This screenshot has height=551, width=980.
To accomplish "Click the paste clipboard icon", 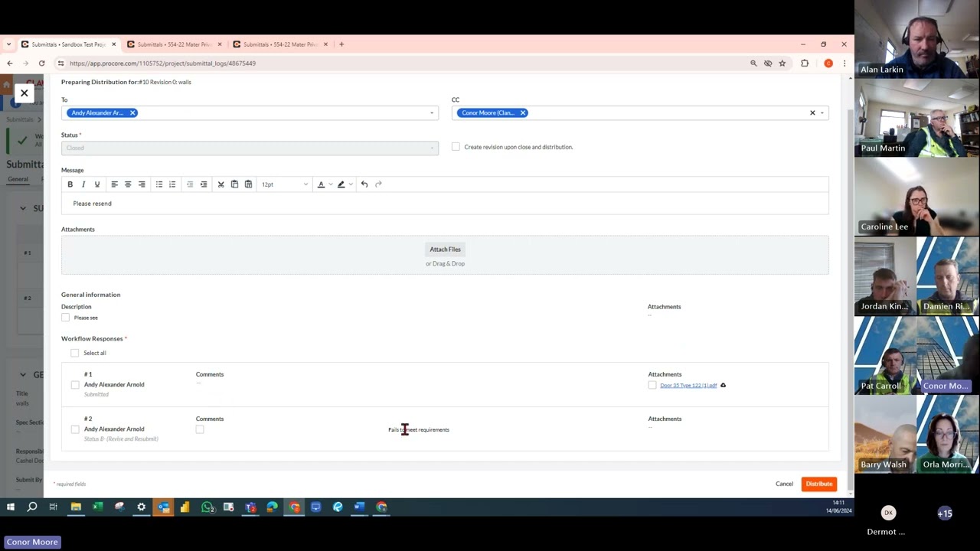I will (234, 184).
